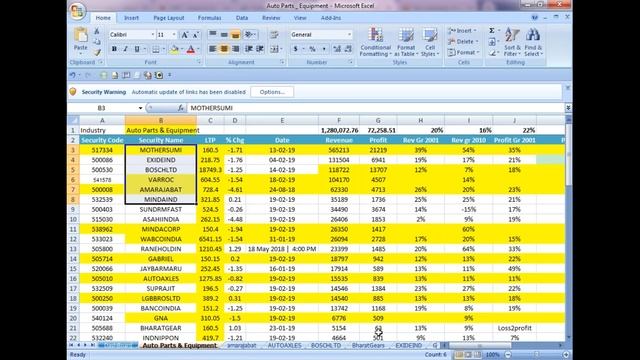
Task: Open borders dropdown arrow in Font group
Action: (164, 49)
